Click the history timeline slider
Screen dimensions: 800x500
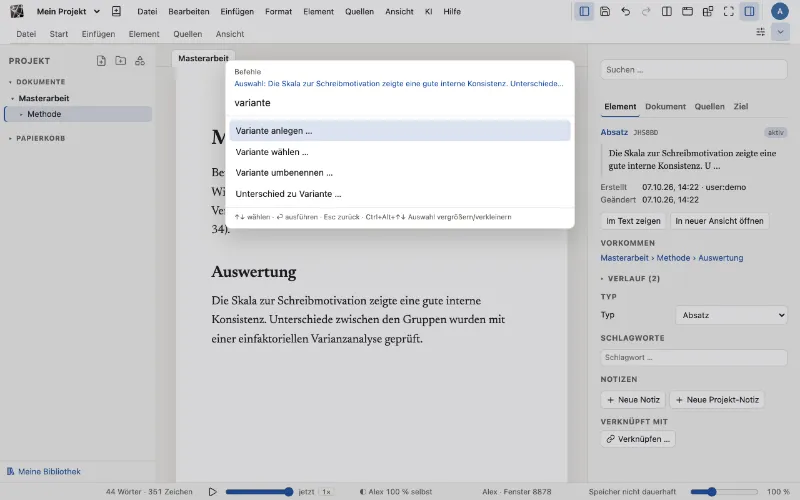coord(259,492)
